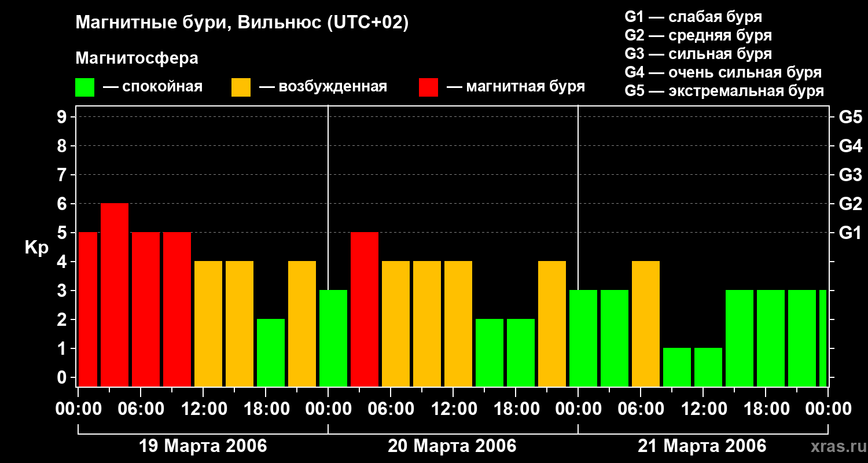
Task: Click the '18:00' time label above 21 Марта
Action: tap(766, 409)
